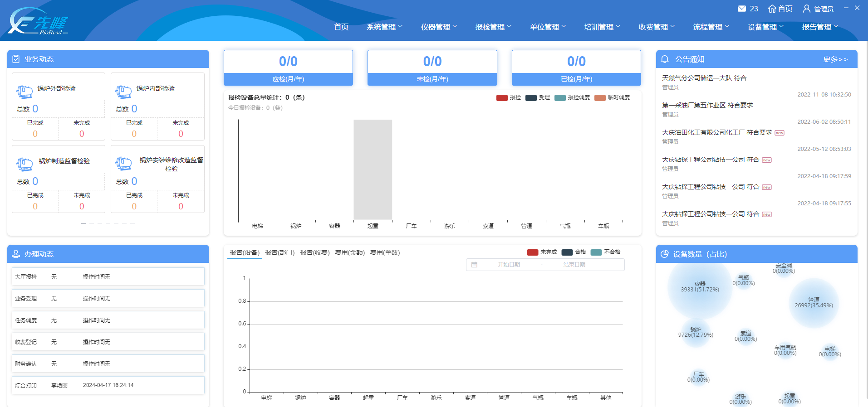868x407 pixels.
Task: Click the 起重 highlighted column in top chart
Action: pyautogui.click(x=373, y=170)
